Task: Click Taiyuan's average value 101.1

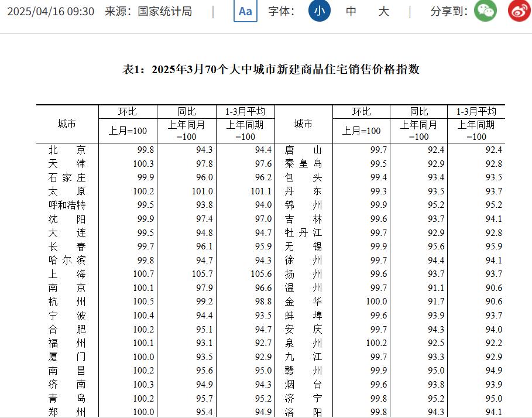Action: (261, 191)
